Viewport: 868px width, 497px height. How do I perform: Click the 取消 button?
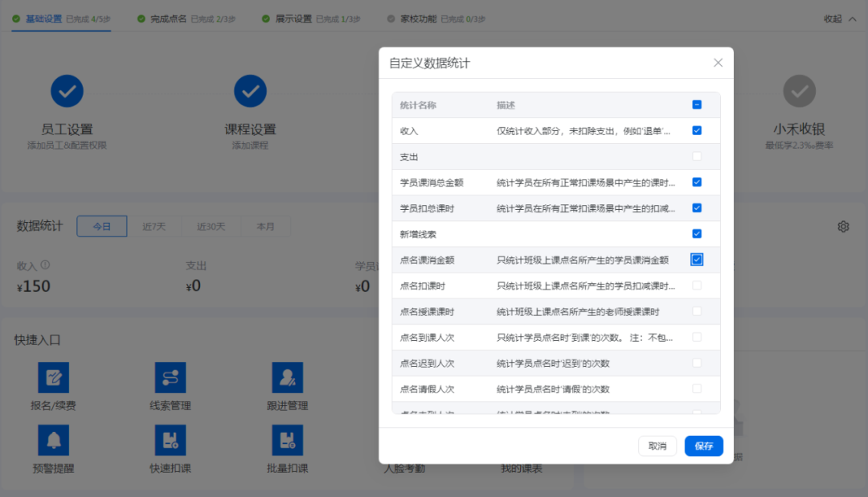[x=657, y=446]
